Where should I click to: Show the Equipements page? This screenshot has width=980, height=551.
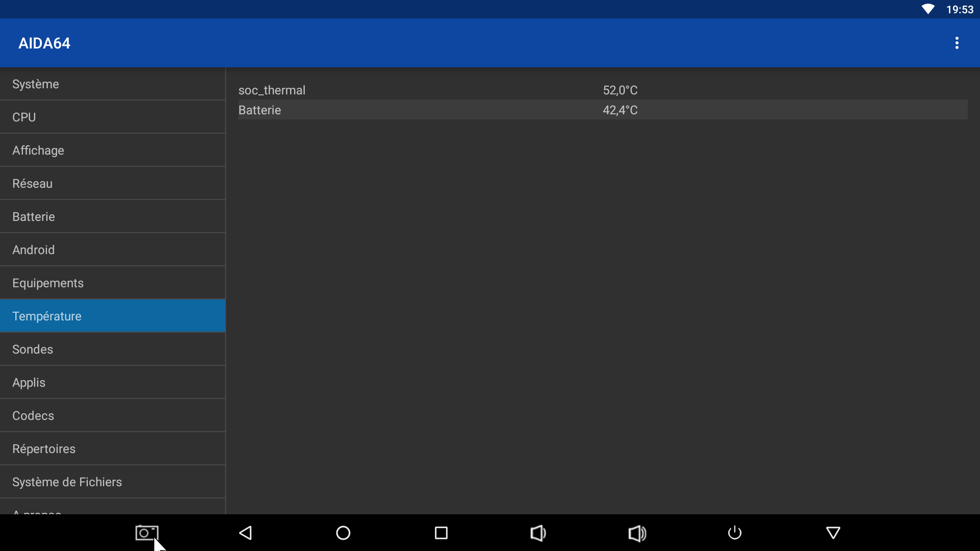112,283
